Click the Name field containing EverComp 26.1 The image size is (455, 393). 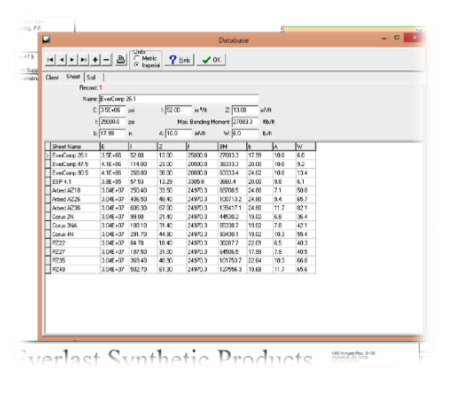click(179, 99)
